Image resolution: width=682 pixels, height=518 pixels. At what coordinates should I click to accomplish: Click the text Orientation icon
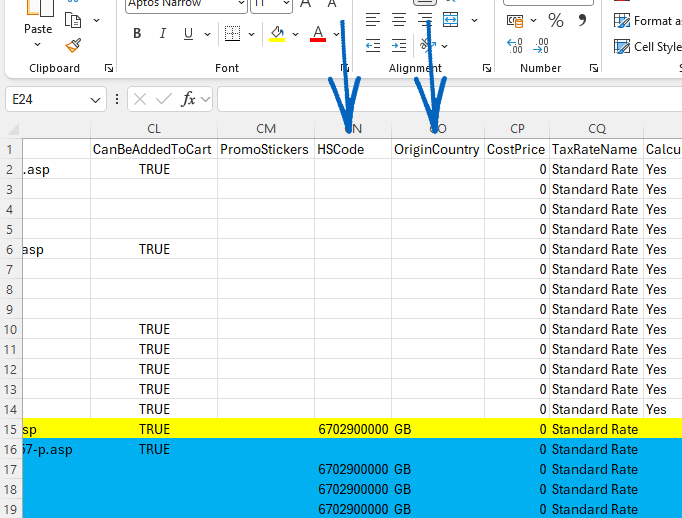tap(428, 45)
